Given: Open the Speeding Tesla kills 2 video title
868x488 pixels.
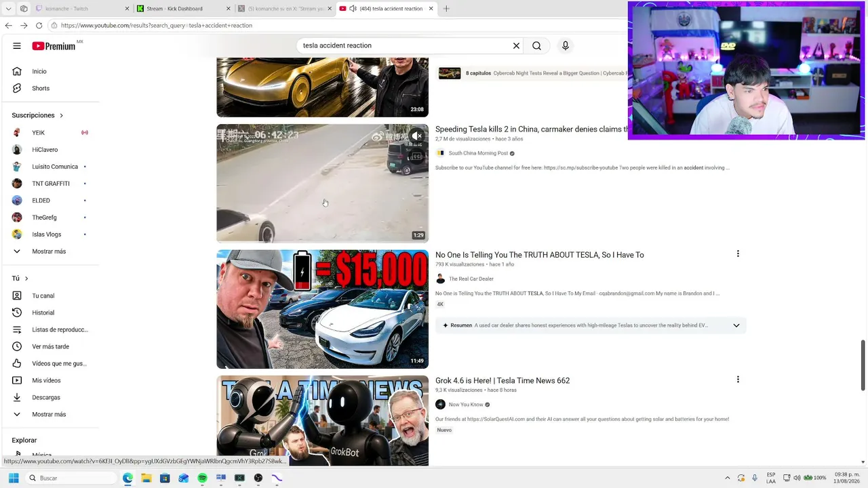Looking at the screenshot, I should tap(532, 129).
